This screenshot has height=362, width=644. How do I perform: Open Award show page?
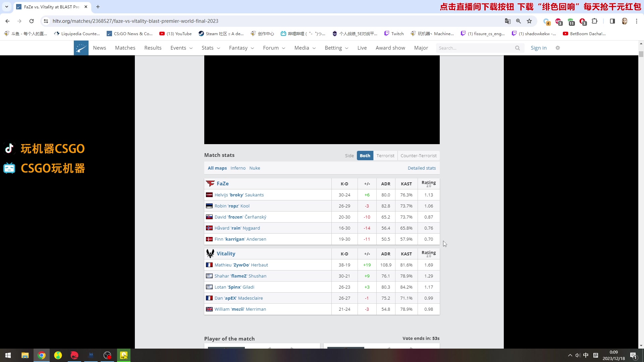pyautogui.click(x=390, y=48)
